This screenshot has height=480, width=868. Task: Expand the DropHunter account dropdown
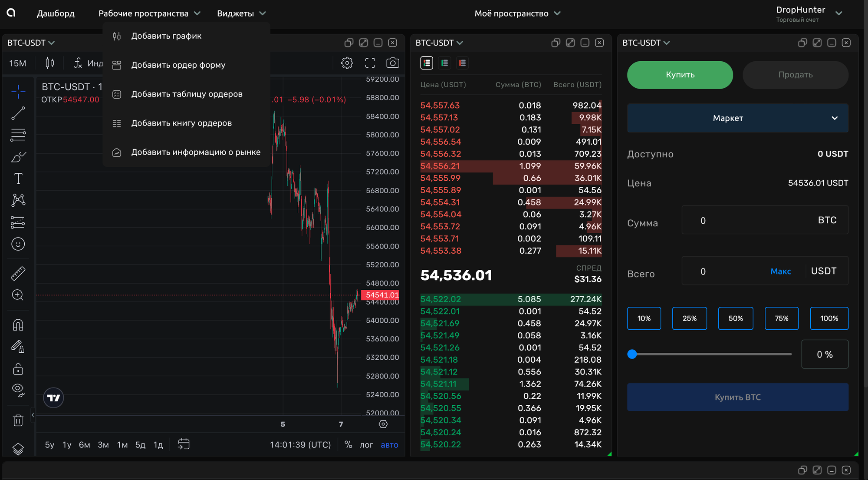(838, 13)
